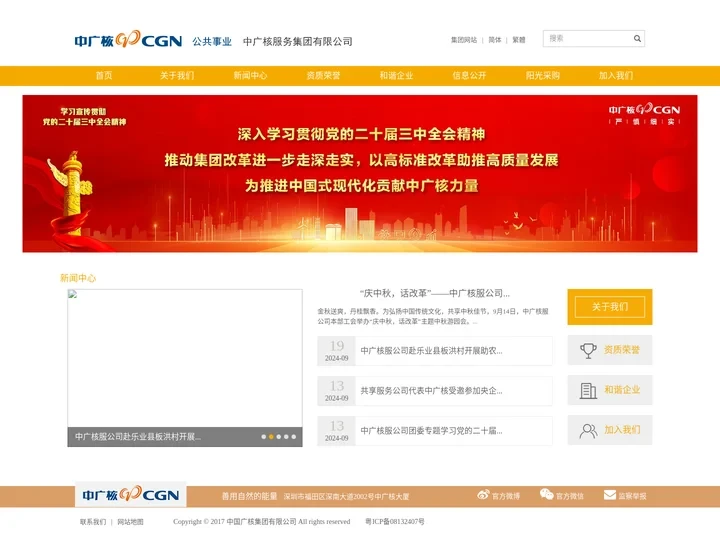Screen dimensions: 720x540
Task: Switch to 繁體 language link
Action: pyautogui.click(x=519, y=40)
